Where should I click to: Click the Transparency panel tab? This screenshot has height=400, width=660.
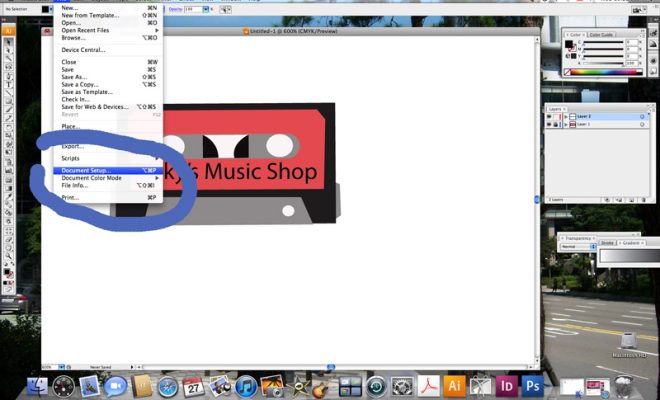point(578,238)
